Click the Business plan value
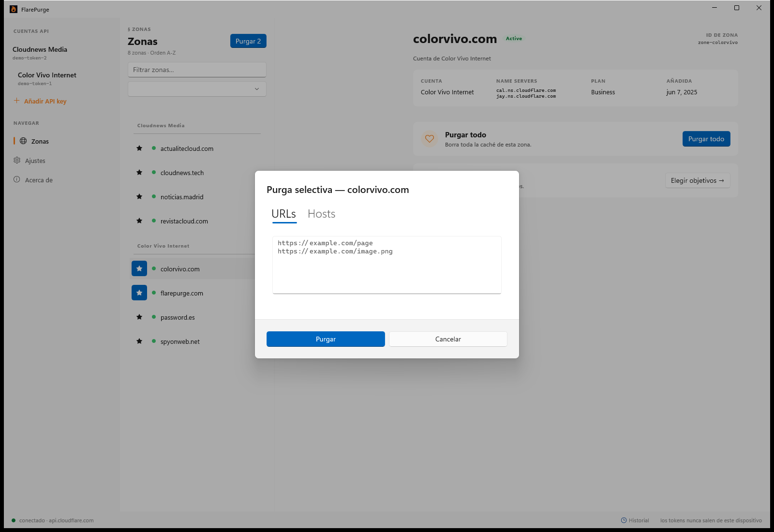The width and height of the screenshot is (774, 532). [603, 92]
